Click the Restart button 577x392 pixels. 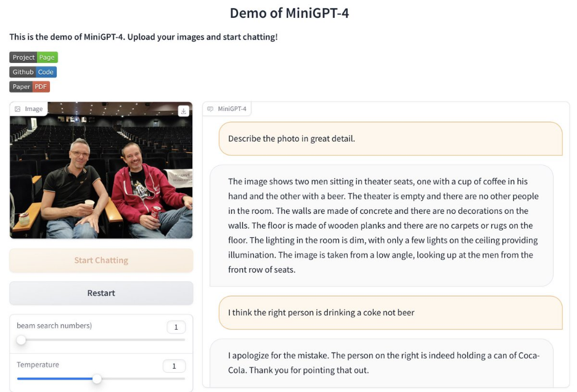coord(101,293)
